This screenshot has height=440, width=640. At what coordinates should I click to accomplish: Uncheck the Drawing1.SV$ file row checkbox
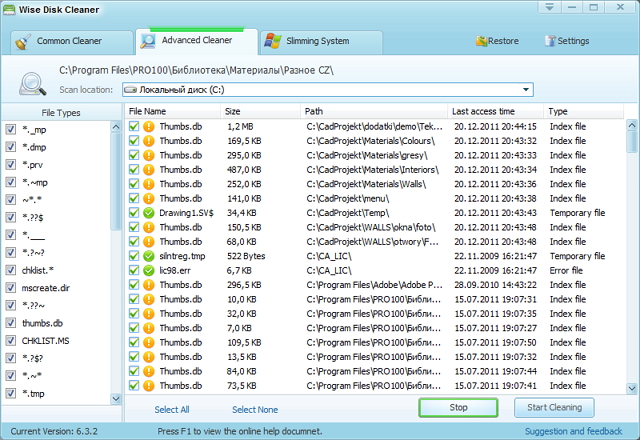click(133, 213)
